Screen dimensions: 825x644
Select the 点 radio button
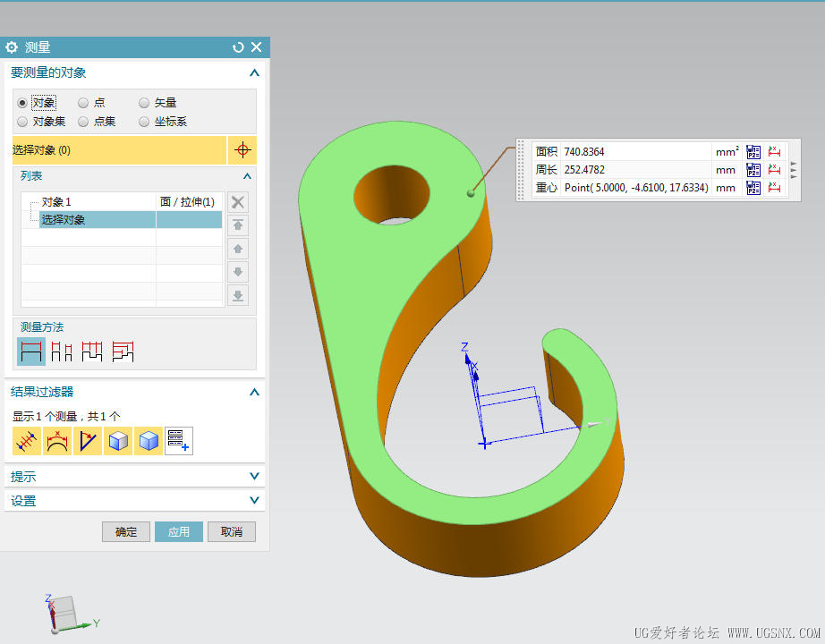click(83, 103)
